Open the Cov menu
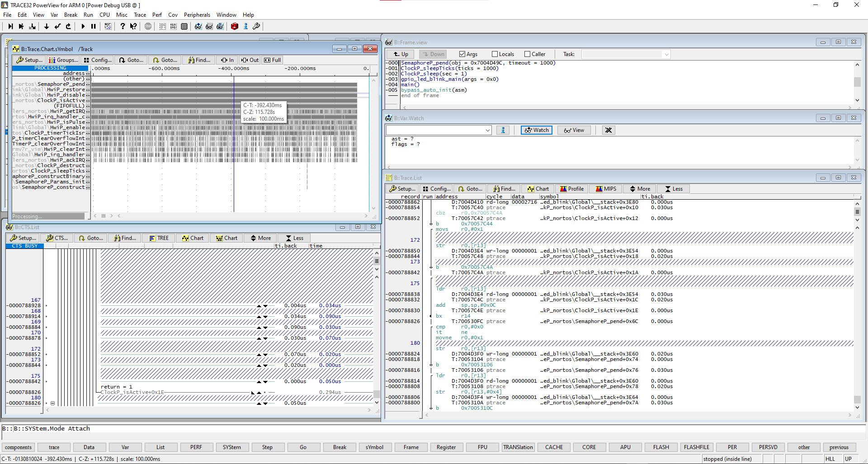 [x=173, y=15]
